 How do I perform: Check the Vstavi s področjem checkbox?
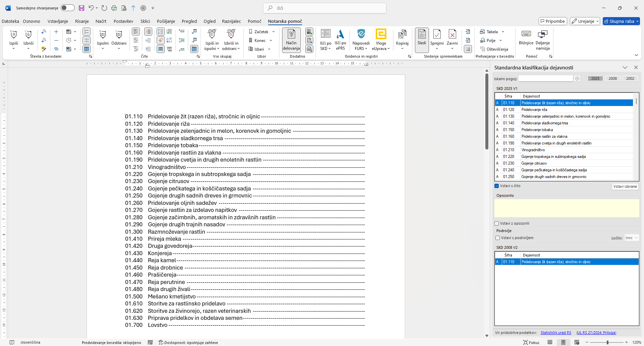coord(498,238)
